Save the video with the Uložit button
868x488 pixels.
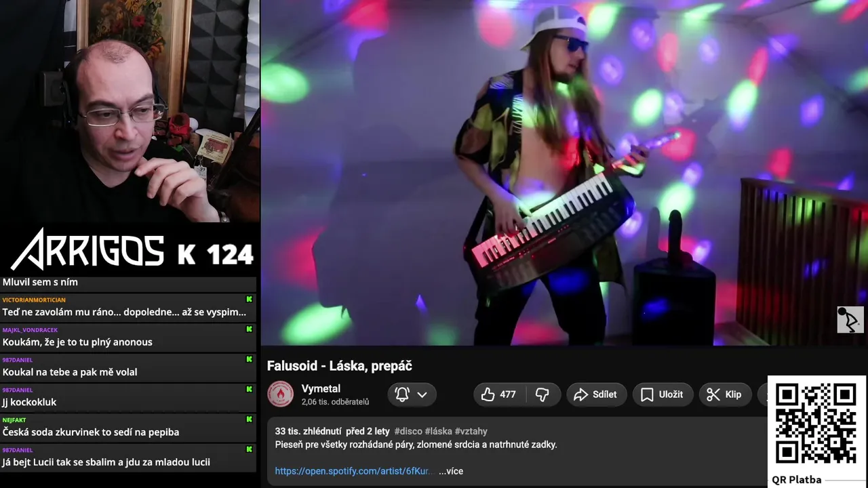point(662,394)
